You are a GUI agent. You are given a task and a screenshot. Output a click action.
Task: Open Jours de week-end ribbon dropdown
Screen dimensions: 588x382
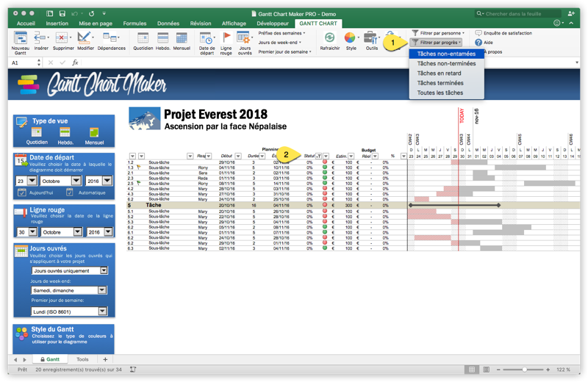(280, 43)
